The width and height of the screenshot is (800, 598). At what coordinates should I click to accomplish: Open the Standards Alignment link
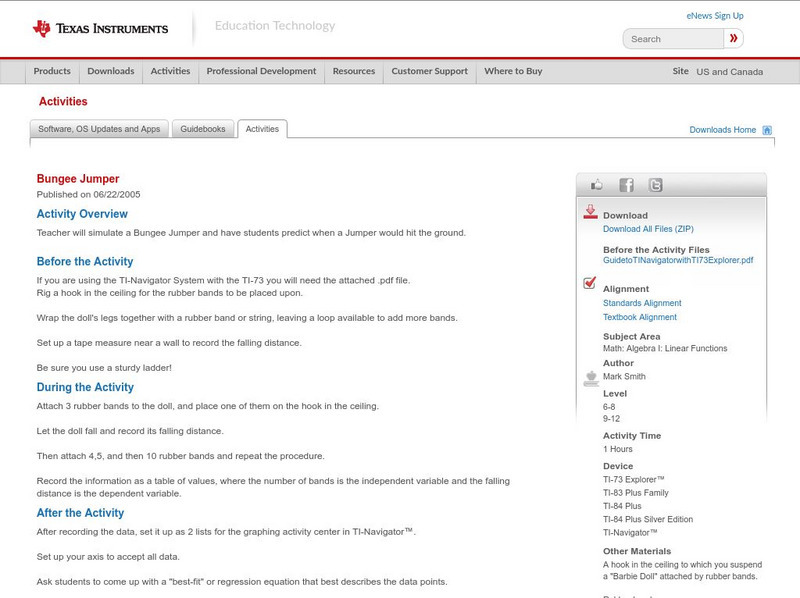coord(642,303)
